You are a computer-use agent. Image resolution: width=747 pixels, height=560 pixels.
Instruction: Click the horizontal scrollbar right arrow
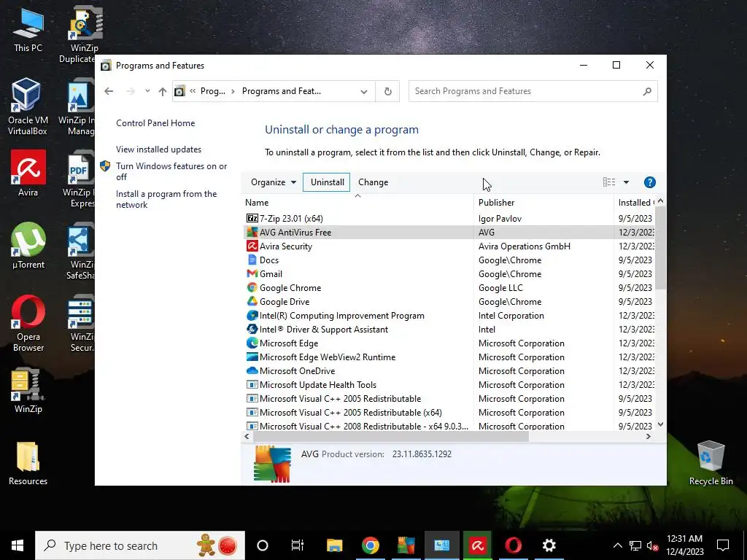click(x=648, y=436)
